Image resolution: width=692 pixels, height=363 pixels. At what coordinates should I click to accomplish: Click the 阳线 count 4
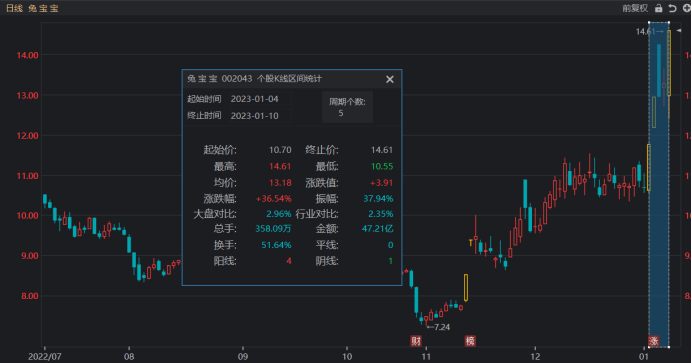(x=289, y=261)
